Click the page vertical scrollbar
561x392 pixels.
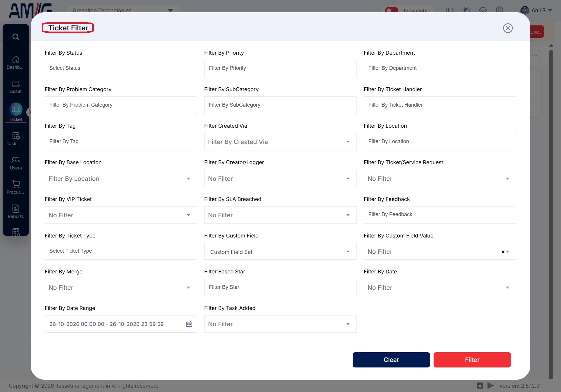click(x=551, y=214)
